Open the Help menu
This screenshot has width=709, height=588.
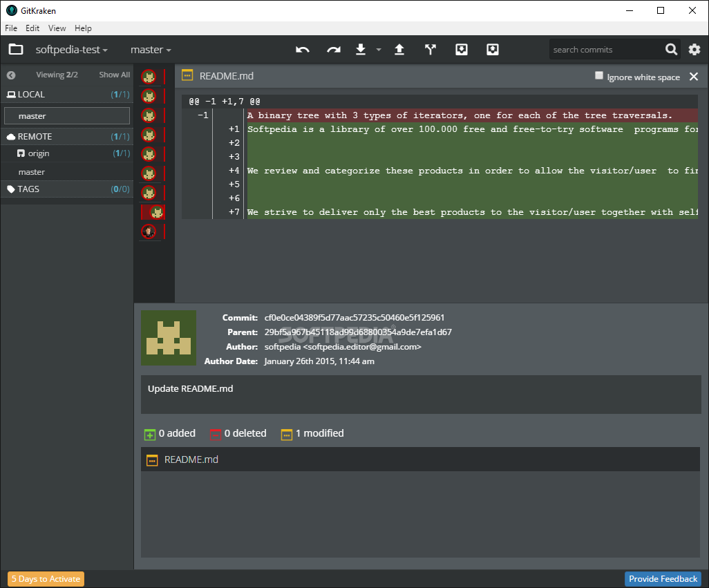pos(83,28)
